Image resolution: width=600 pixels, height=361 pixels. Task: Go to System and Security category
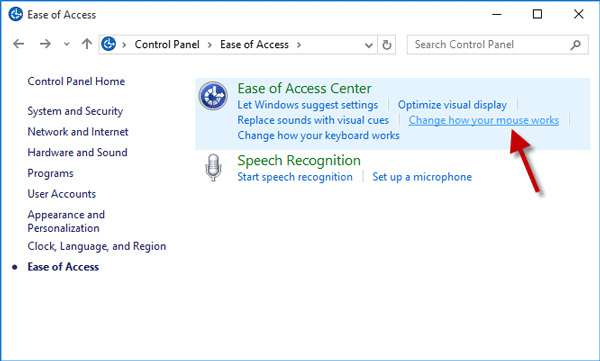[x=75, y=111]
